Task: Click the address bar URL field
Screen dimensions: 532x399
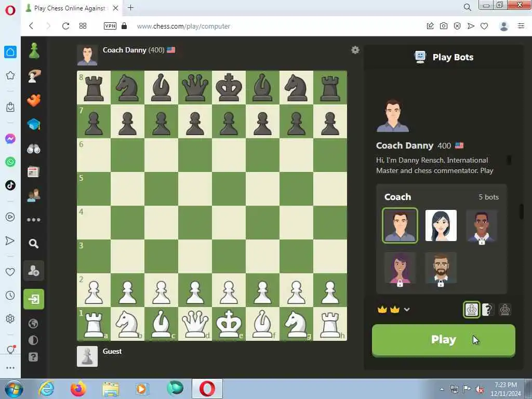Action: point(183,26)
